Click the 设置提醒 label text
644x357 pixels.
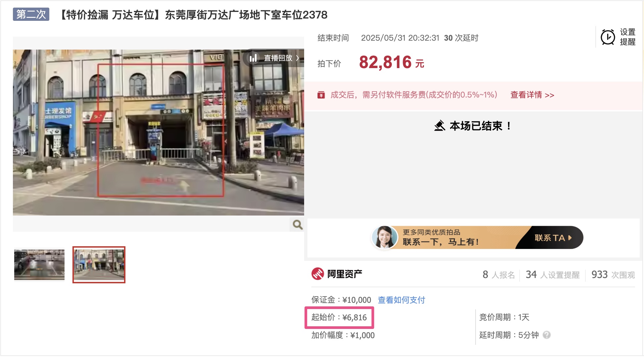627,37
